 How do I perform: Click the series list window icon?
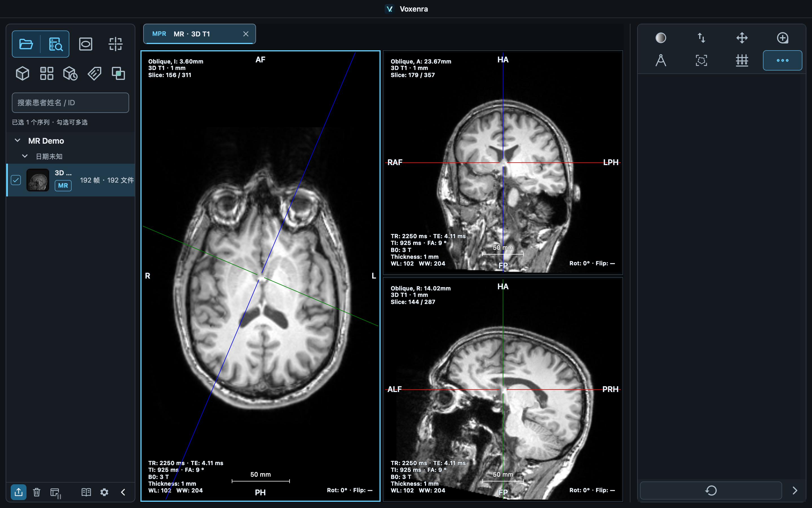click(x=55, y=492)
